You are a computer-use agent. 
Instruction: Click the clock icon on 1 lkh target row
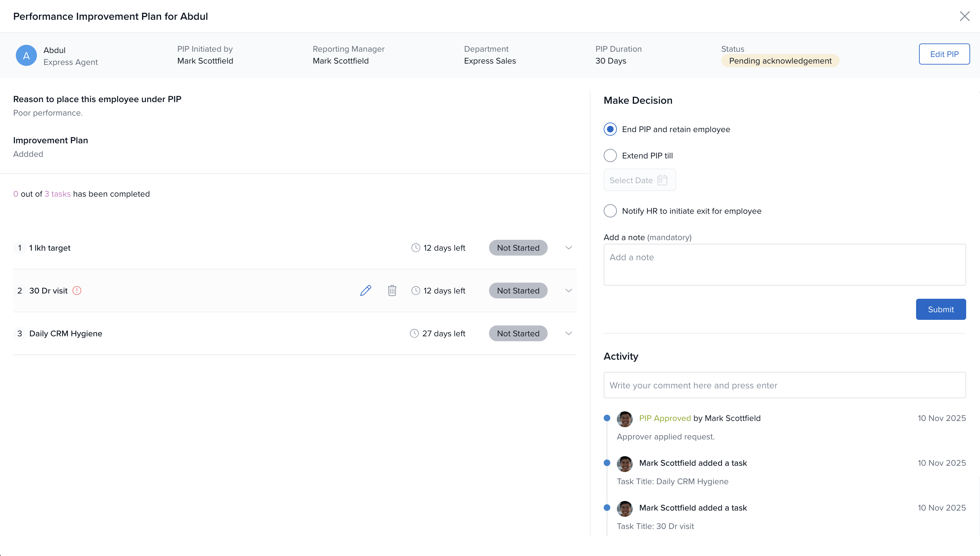point(416,248)
